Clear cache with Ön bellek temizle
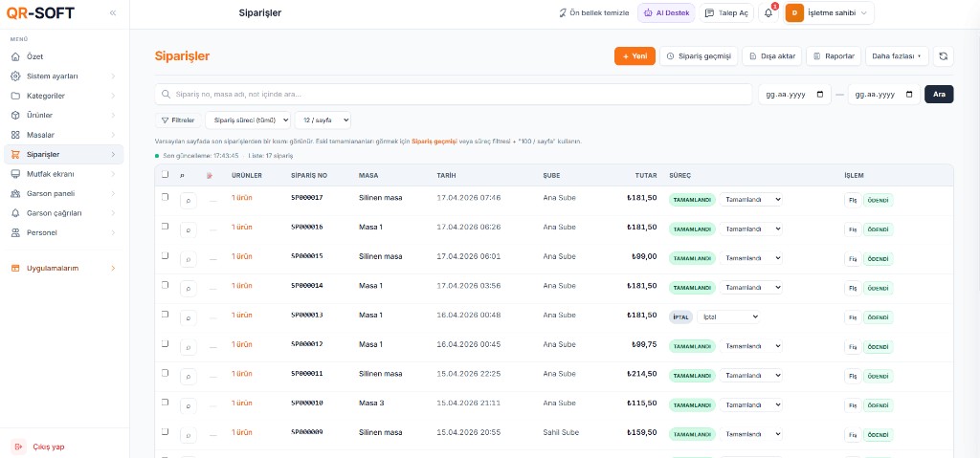Image resolution: width=980 pixels, height=458 pixels. [593, 12]
